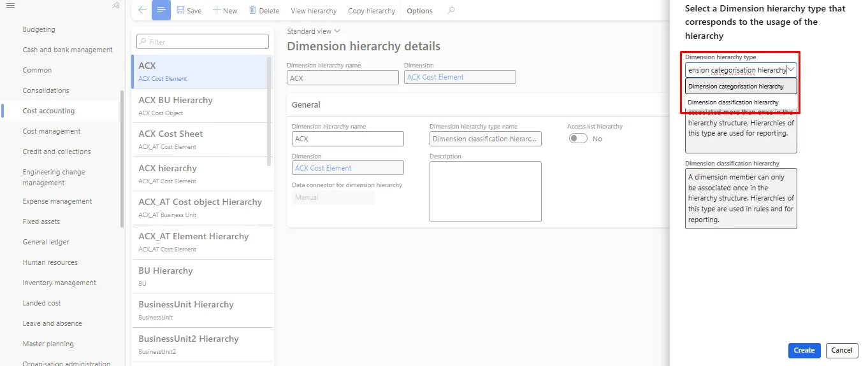Select ACX_AT Element Hierarchy item
Viewport: 868px width, 366px height.
coord(201,242)
